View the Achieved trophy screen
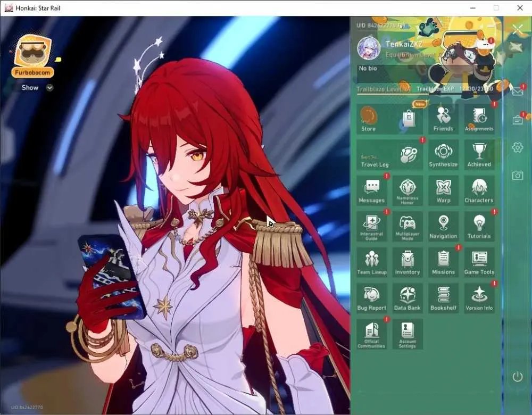The width and height of the screenshot is (532, 415). 479,155
